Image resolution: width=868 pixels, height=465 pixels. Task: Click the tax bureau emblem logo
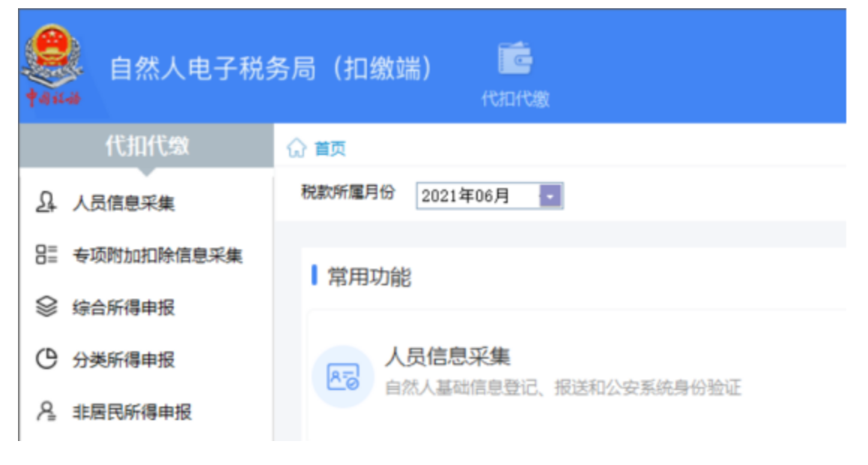(x=52, y=64)
